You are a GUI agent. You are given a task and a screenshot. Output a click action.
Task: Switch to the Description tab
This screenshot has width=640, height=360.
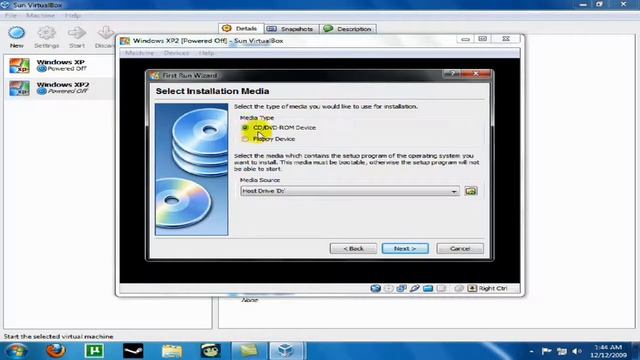[x=348, y=29]
